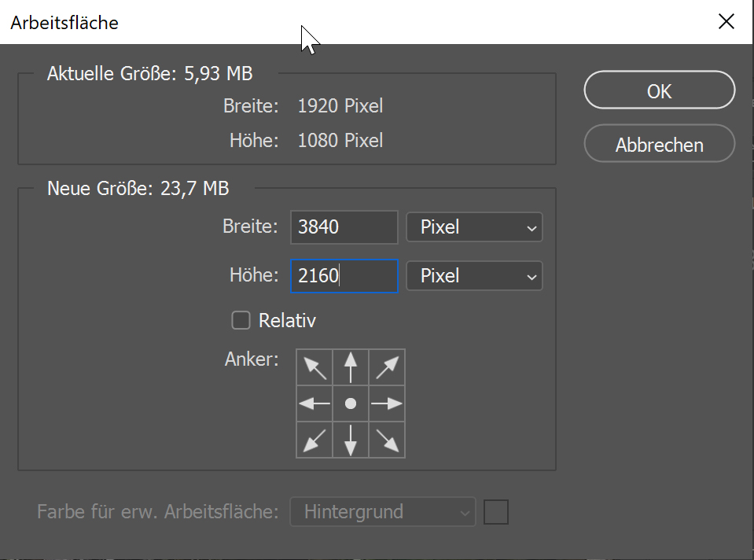Select the center anchor dot
Viewport: 754px width, 560px height.
tap(351, 403)
